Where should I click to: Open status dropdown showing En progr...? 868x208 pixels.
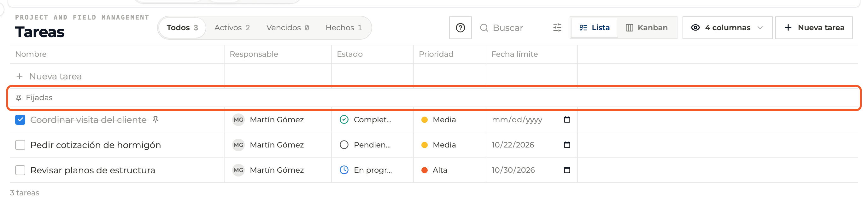(x=372, y=170)
